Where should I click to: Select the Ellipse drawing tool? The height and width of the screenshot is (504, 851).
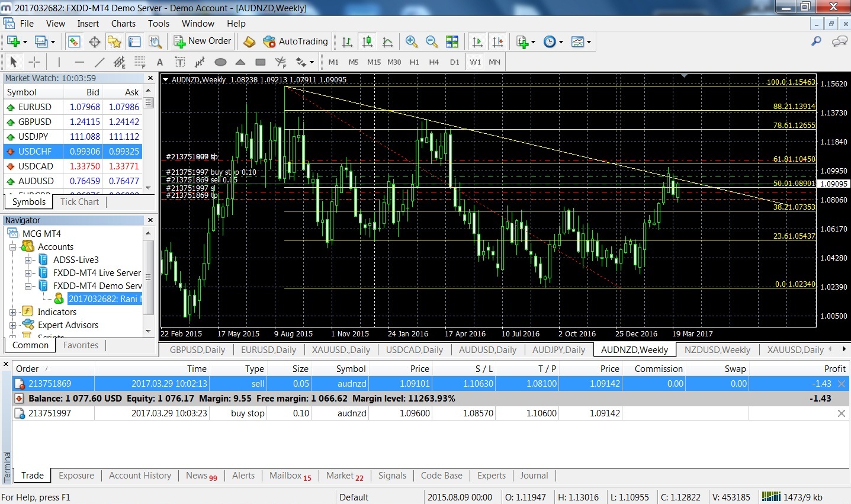pos(220,62)
